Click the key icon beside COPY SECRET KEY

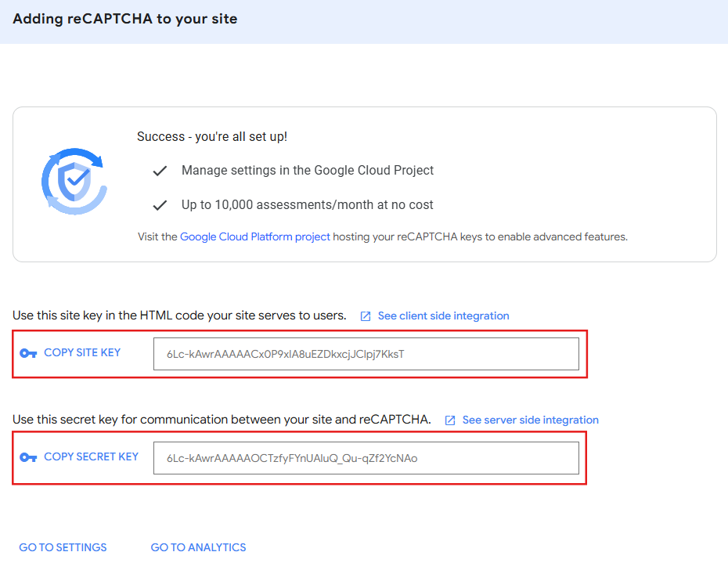click(x=29, y=457)
